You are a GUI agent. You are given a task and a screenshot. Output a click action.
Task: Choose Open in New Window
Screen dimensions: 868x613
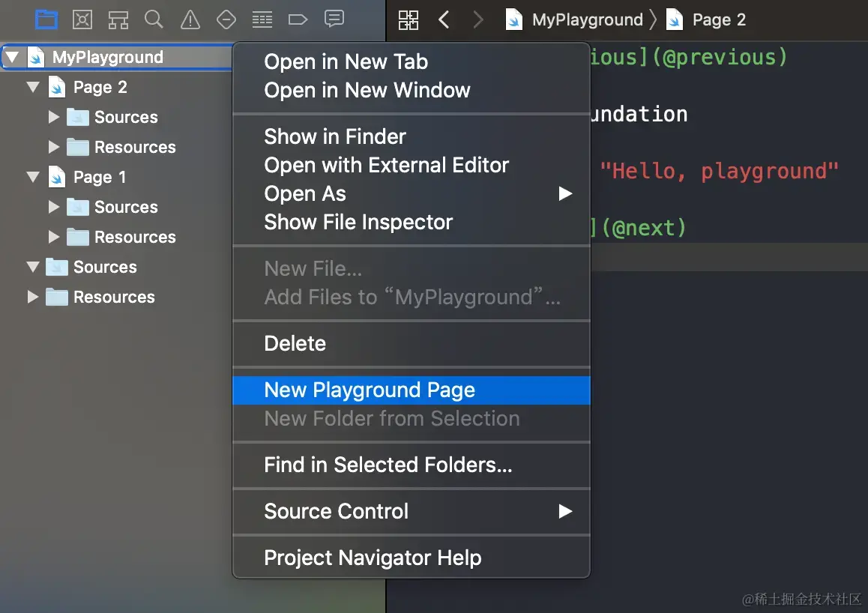coord(412,90)
